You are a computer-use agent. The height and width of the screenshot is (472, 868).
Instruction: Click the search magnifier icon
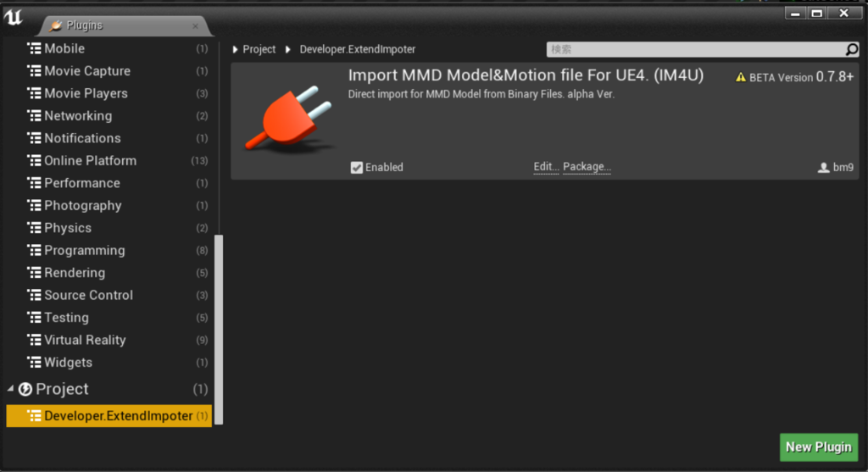[852, 49]
